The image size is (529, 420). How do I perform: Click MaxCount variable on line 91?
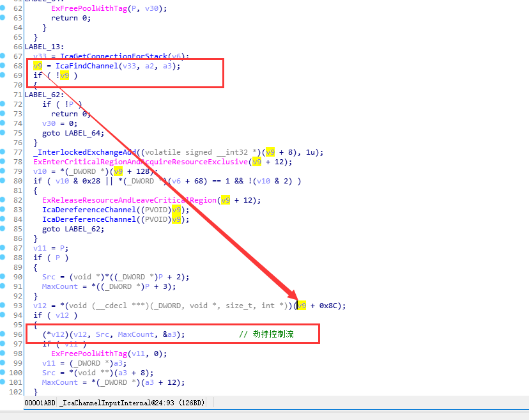59,286
